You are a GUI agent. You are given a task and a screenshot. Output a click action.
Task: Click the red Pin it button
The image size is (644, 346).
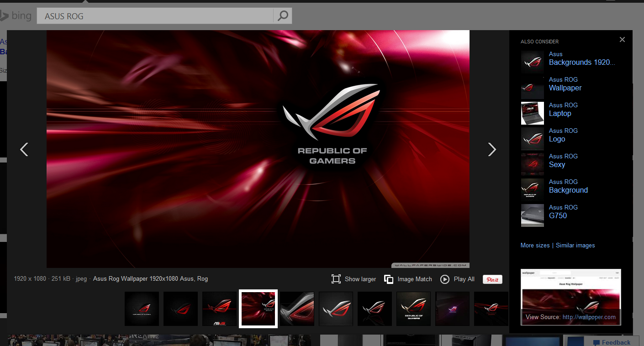point(492,279)
